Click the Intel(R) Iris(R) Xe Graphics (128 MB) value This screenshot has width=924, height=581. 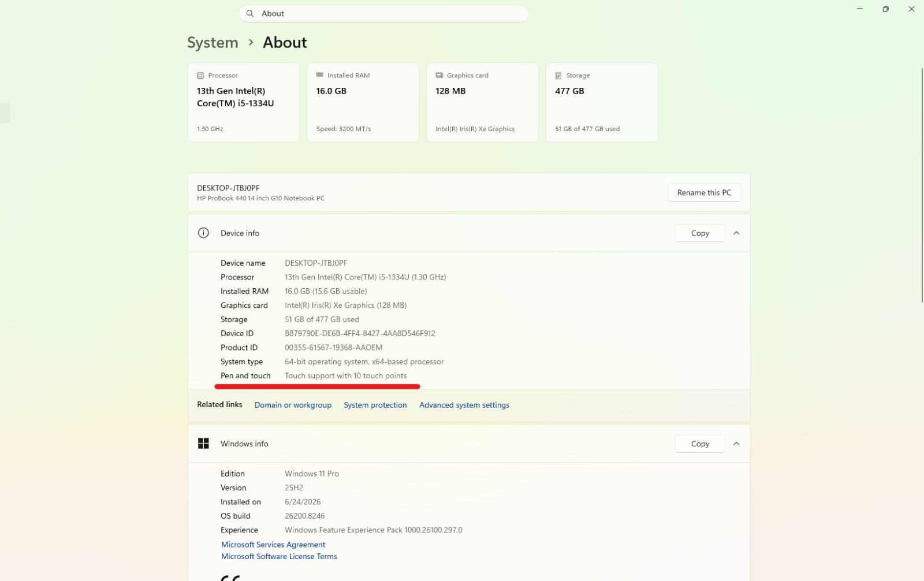click(345, 306)
